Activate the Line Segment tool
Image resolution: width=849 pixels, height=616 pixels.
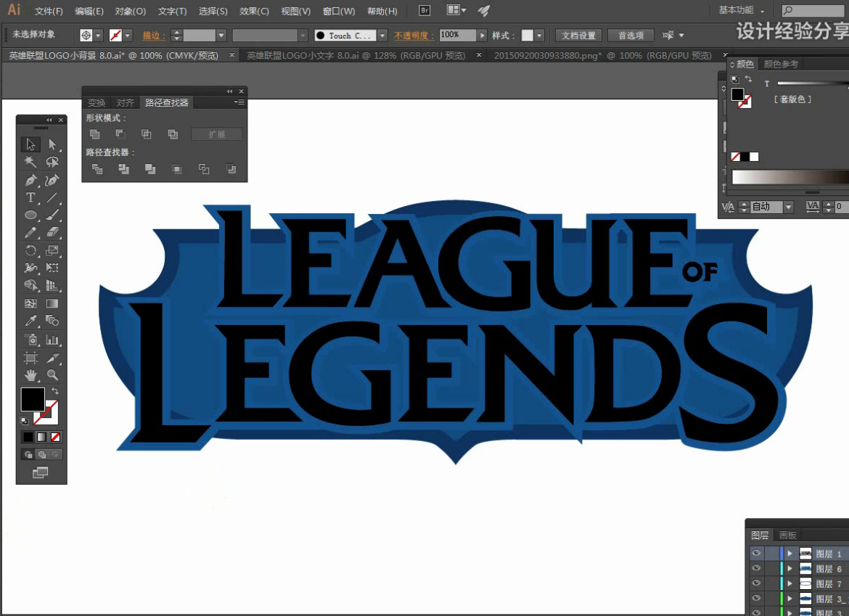tap(52, 197)
